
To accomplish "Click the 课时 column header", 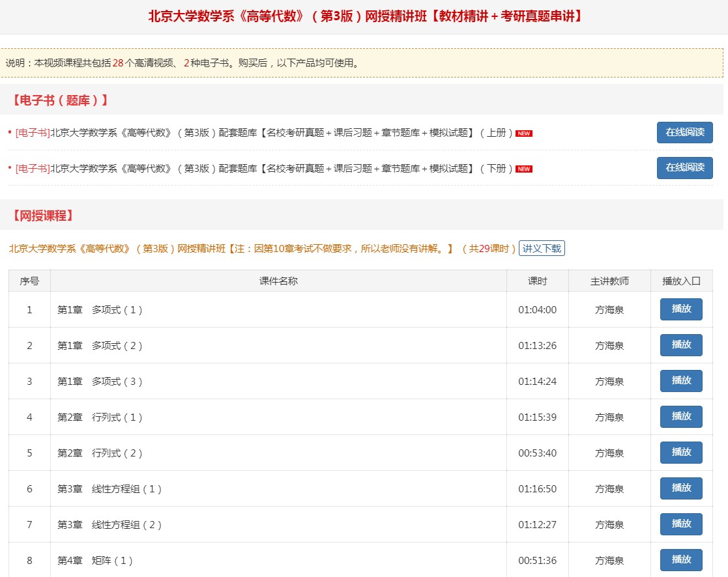I will click(537, 281).
